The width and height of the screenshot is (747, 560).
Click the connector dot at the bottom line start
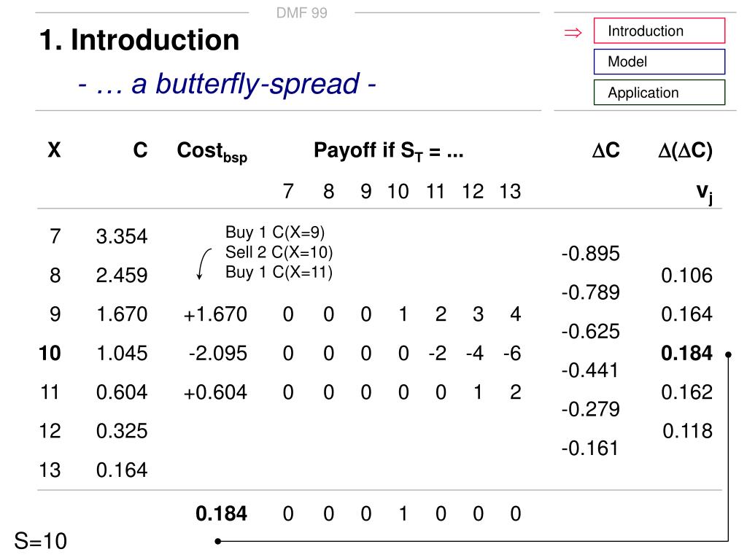point(217,541)
